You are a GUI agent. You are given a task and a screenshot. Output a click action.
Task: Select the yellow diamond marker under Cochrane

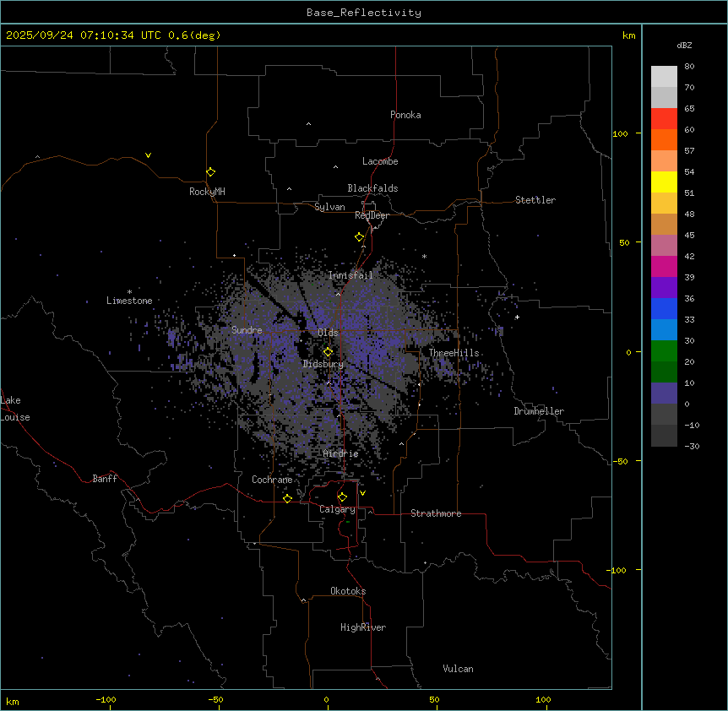287,498
